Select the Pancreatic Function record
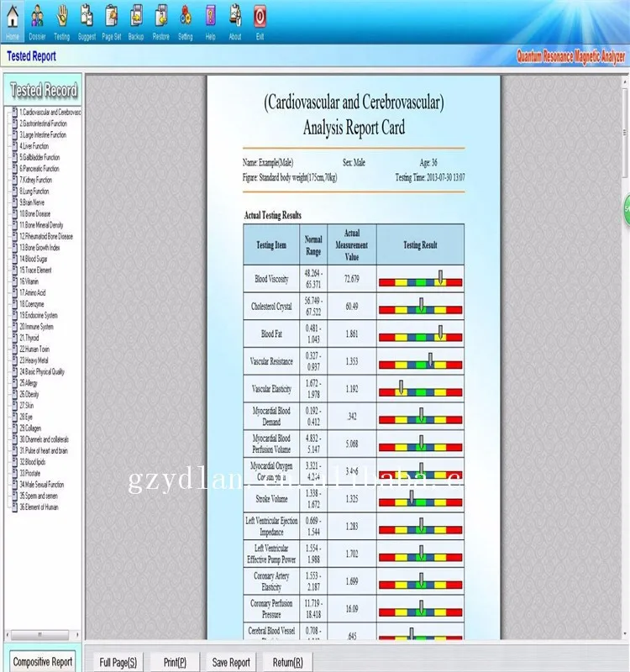 click(x=39, y=169)
